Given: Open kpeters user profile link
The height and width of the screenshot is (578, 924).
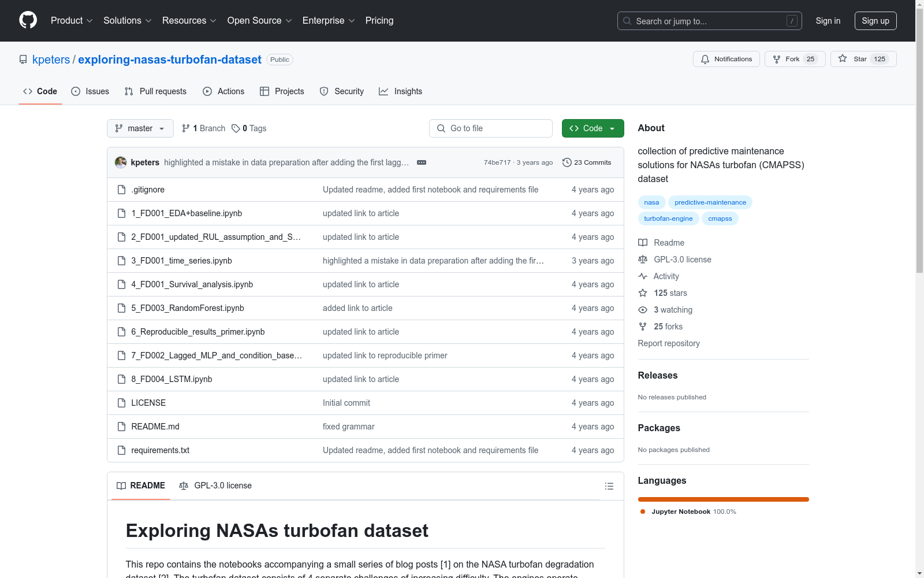Looking at the screenshot, I should 51,60.
